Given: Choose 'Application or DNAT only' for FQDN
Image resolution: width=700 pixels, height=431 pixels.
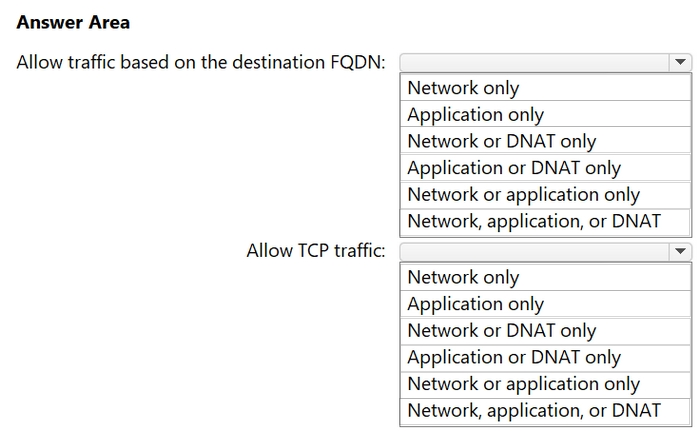Looking at the screenshot, I should point(546,168).
